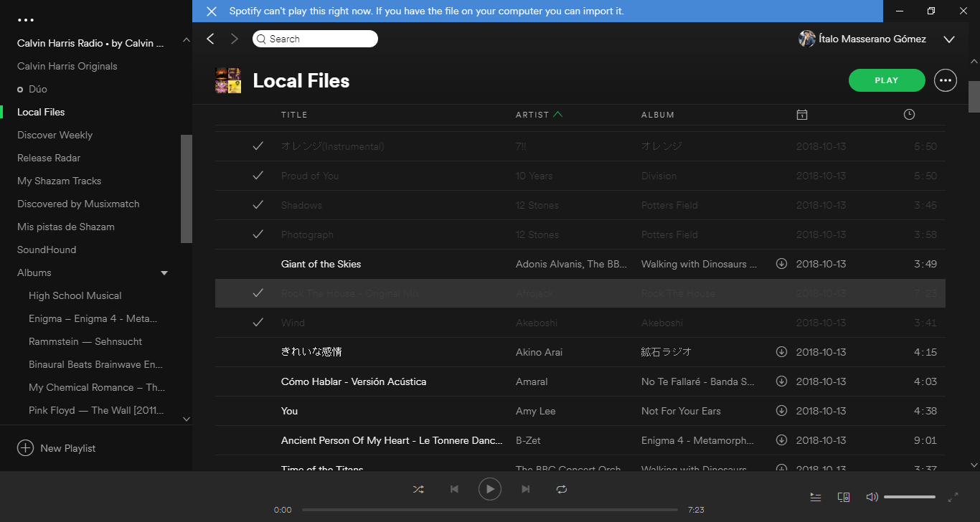Sort tracks by ALBUM column
The height and width of the screenshot is (522, 980).
point(658,115)
